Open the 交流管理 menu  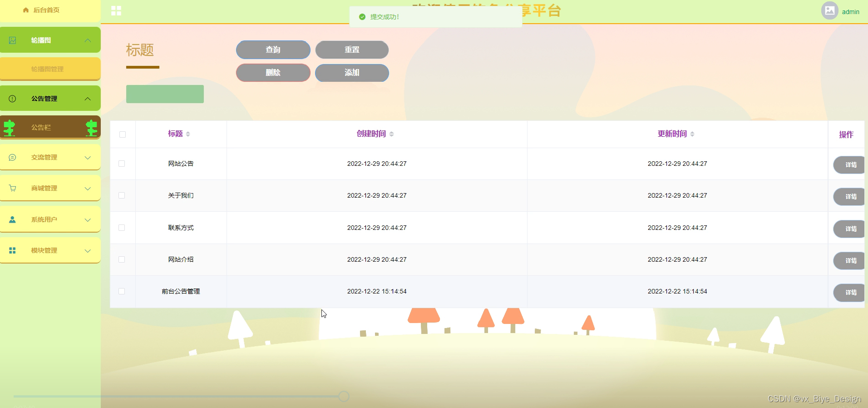click(x=50, y=157)
